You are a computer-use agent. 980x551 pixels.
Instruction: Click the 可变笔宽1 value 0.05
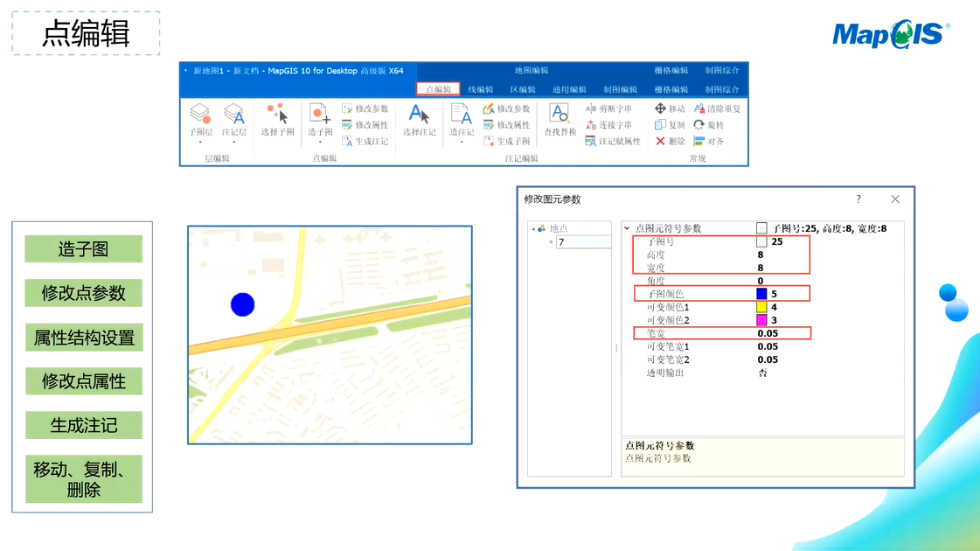pos(768,346)
